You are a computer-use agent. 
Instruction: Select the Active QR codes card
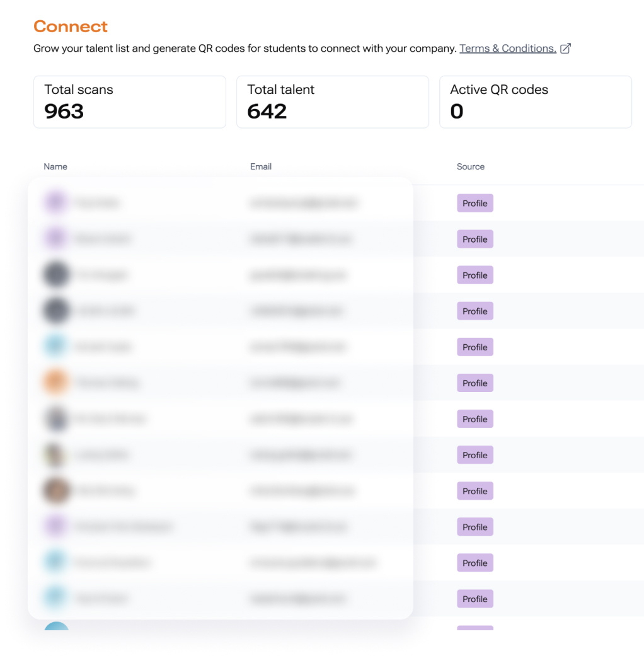click(535, 102)
